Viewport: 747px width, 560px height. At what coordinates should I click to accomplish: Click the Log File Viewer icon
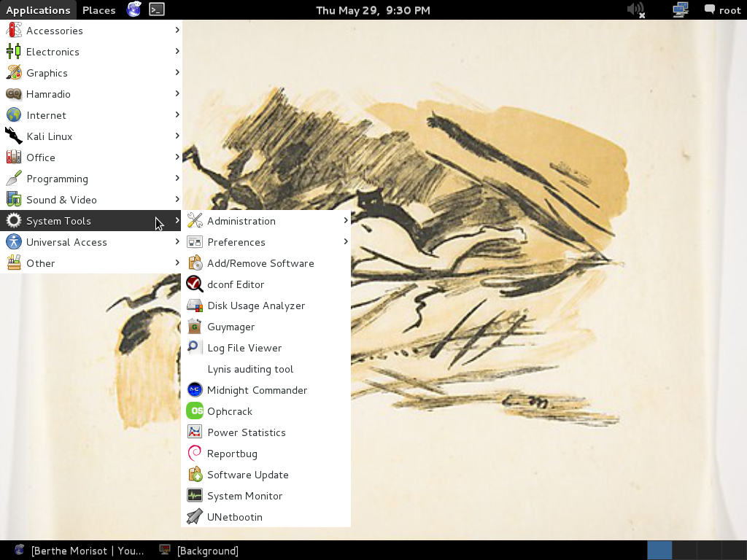tap(195, 348)
